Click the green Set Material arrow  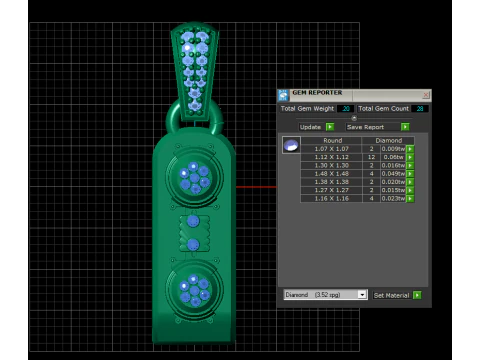pos(417,295)
